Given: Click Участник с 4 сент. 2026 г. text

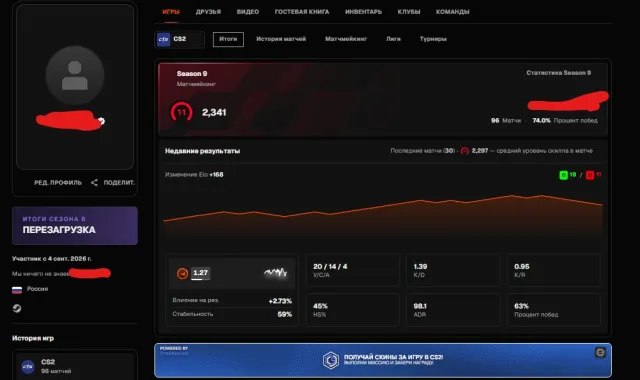Looking at the screenshot, I should pos(52,258).
